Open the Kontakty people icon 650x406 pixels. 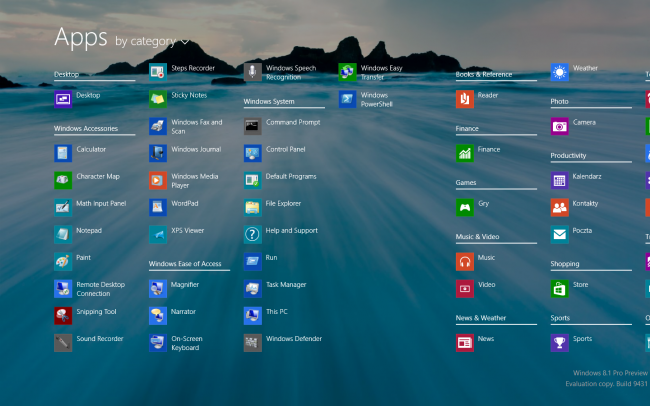(560, 207)
